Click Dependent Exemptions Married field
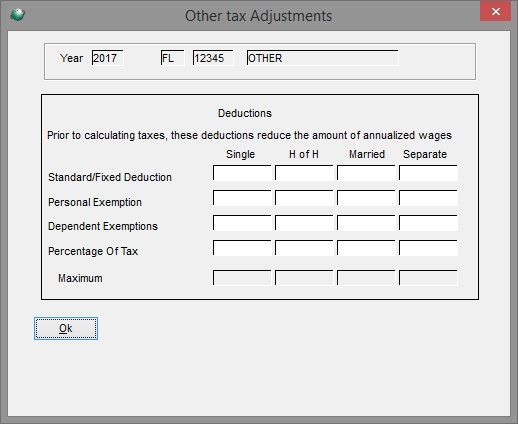This screenshot has width=518, height=424. [x=366, y=223]
